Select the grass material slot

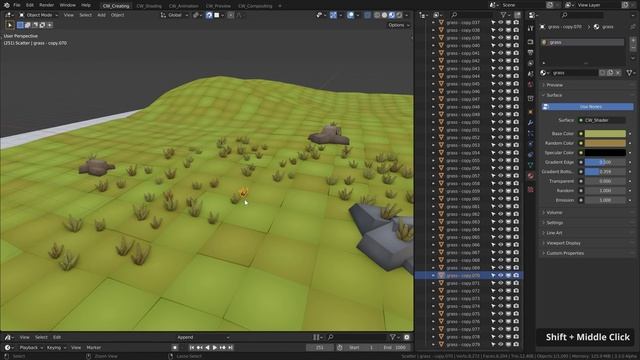point(582,42)
